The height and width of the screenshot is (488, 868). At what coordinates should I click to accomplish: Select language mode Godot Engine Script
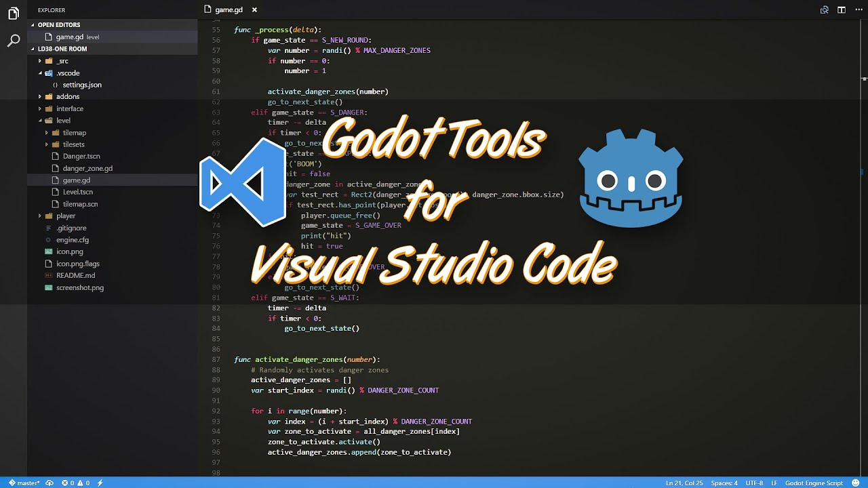click(x=814, y=483)
